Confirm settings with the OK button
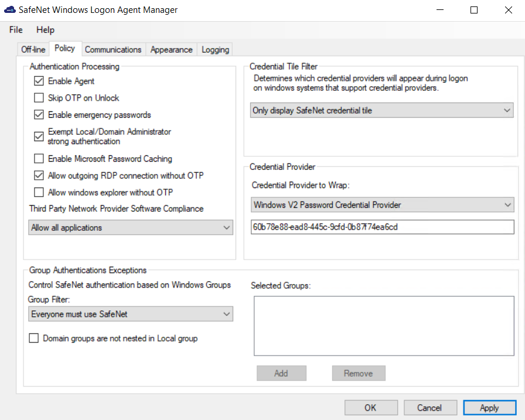 coord(371,408)
